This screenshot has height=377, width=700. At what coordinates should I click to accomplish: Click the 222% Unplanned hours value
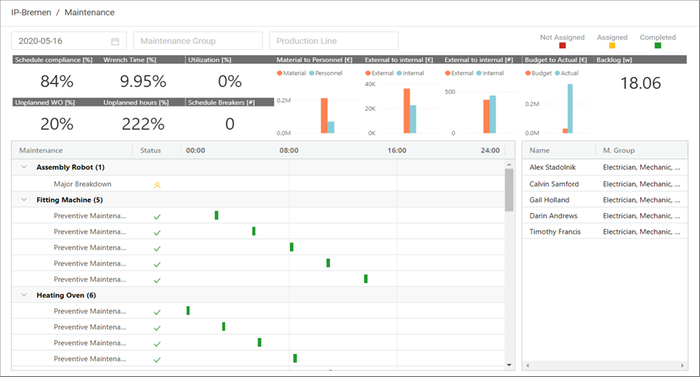click(x=143, y=124)
